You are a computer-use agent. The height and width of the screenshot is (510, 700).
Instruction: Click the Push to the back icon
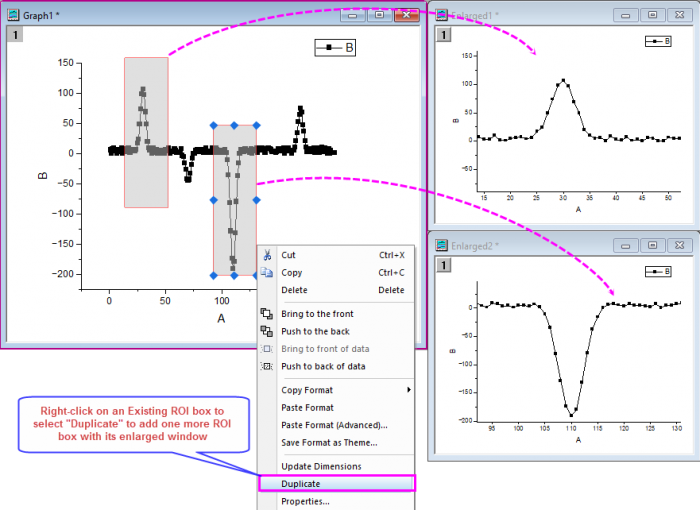(x=267, y=331)
